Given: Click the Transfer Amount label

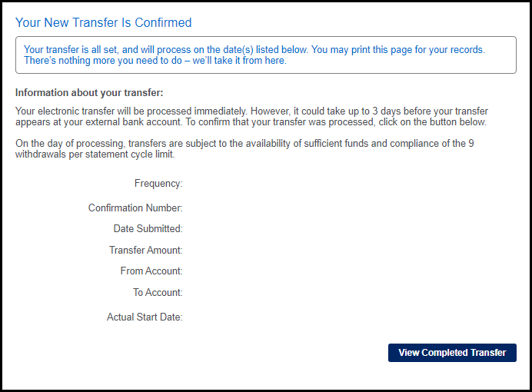Looking at the screenshot, I should click(x=145, y=251).
